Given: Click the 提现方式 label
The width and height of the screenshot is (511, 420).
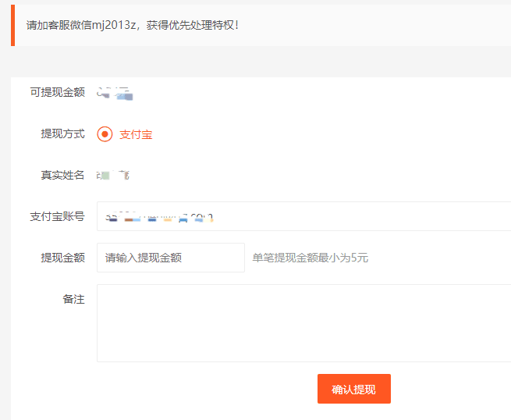Looking at the screenshot, I should pyautogui.click(x=62, y=134).
